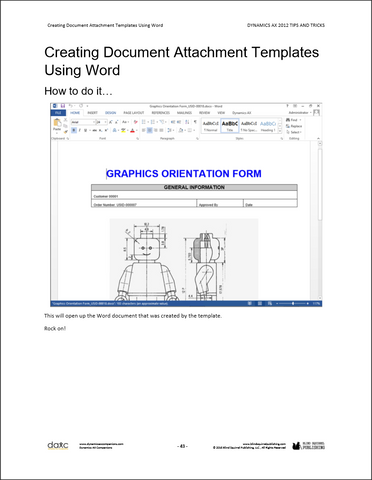This screenshot has height=480, width=372.
Task: Expand the font color dropdown arrow
Action: click(x=137, y=131)
